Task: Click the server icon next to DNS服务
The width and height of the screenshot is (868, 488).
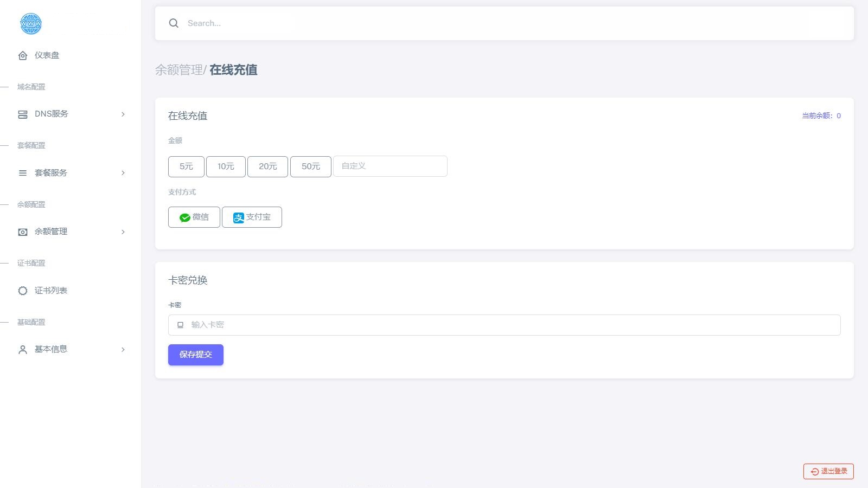Action: (x=23, y=114)
